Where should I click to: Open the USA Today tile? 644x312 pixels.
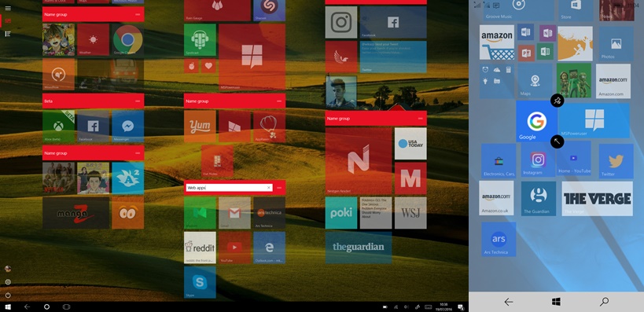click(410, 143)
